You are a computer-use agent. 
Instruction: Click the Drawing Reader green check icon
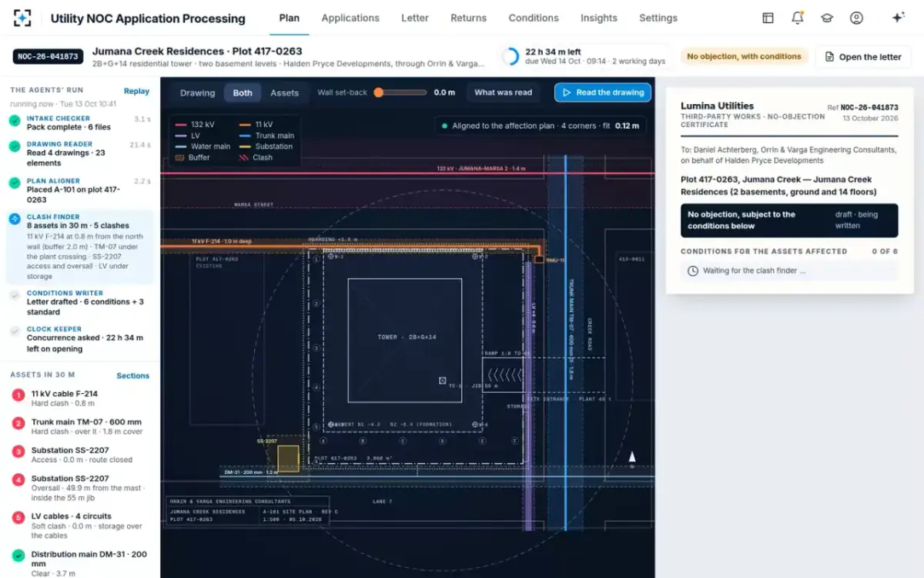tap(15, 146)
